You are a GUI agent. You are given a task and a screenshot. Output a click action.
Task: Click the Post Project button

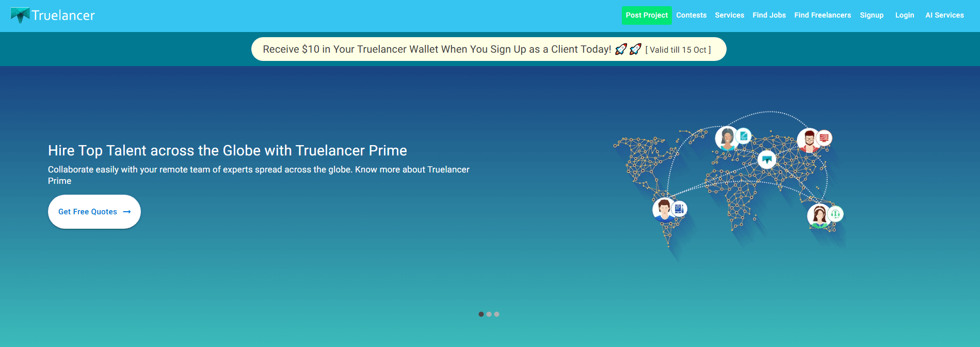point(647,15)
